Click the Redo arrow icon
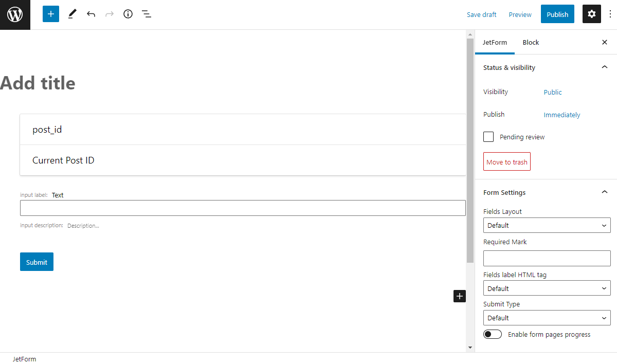The height and width of the screenshot is (364, 617). pos(110,14)
